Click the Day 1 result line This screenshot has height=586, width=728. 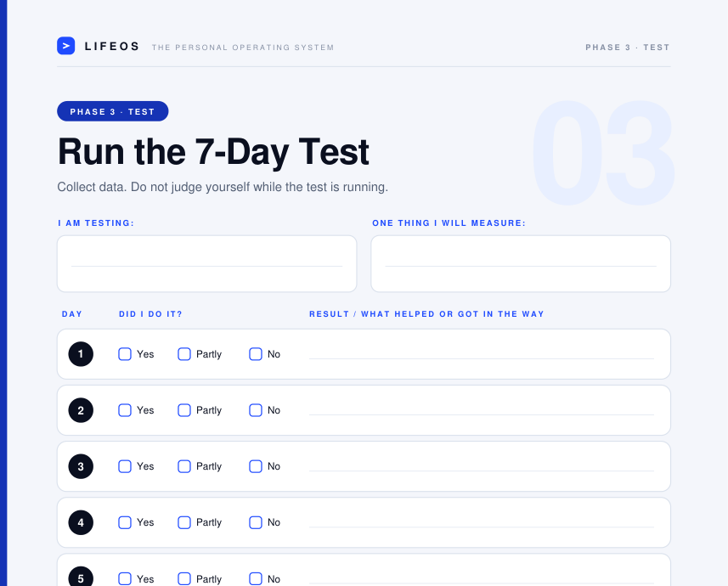(482, 358)
